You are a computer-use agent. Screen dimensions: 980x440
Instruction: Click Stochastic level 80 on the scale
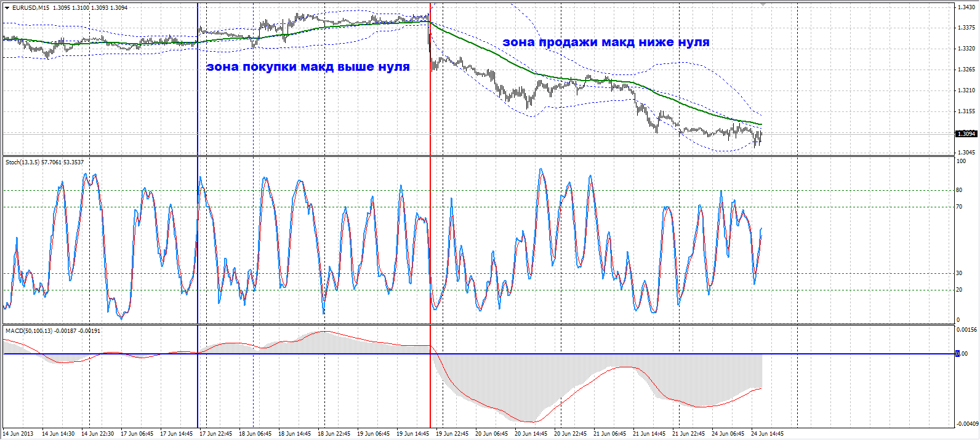point(959,190)
